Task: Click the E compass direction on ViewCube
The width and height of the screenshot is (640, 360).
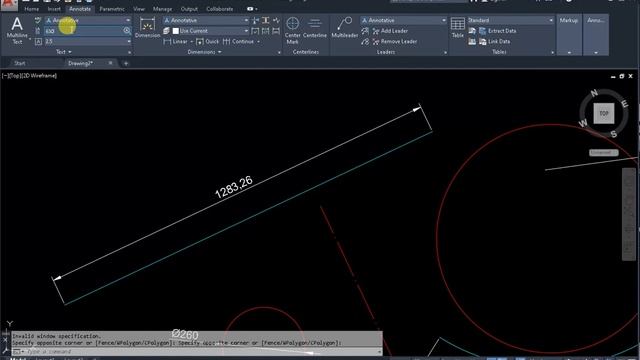Action: (x=624, y=104)
